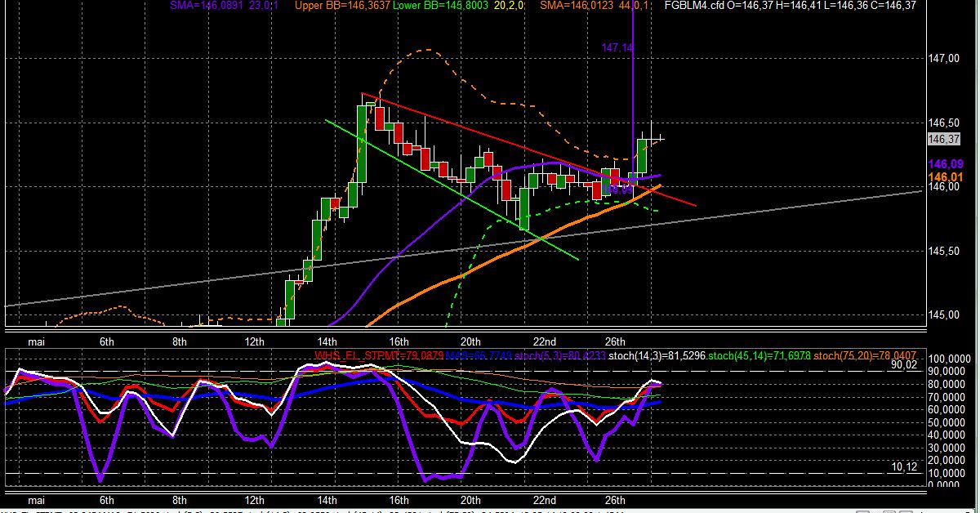
Task: Click the 16th date label on price chart
Action: pos(399,341)
